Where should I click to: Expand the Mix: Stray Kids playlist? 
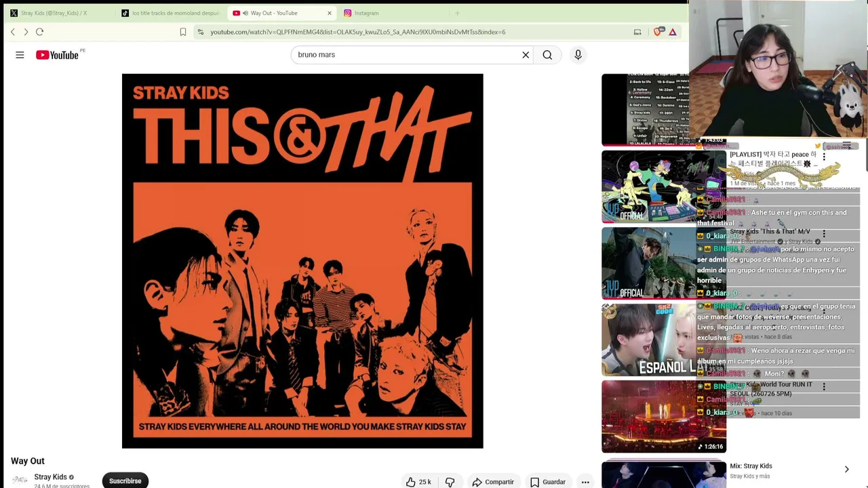[846, 469]
